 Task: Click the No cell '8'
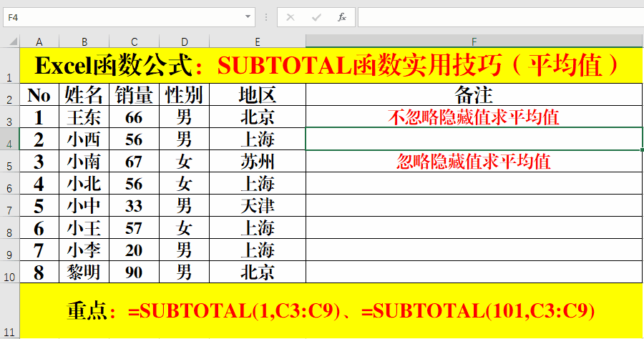pos(39,272)
